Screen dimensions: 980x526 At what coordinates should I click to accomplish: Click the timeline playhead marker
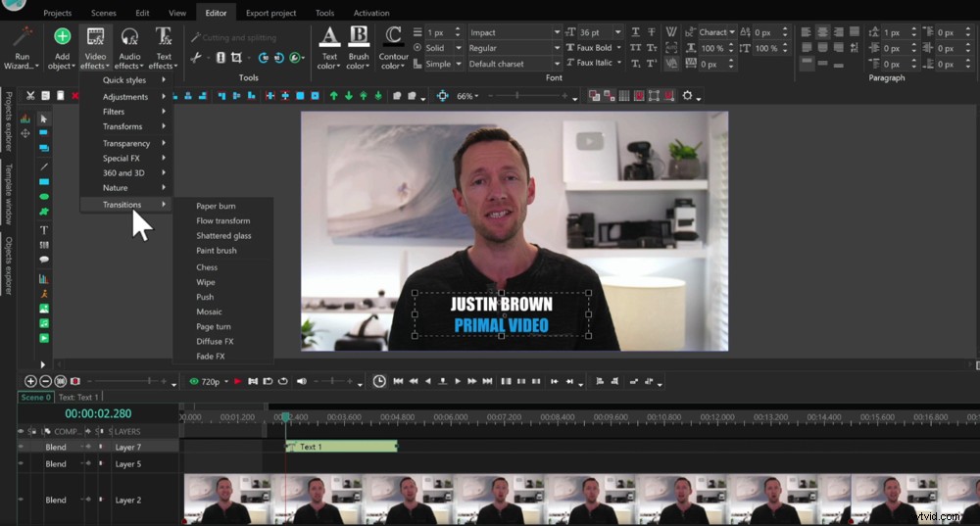pos(285,416)
